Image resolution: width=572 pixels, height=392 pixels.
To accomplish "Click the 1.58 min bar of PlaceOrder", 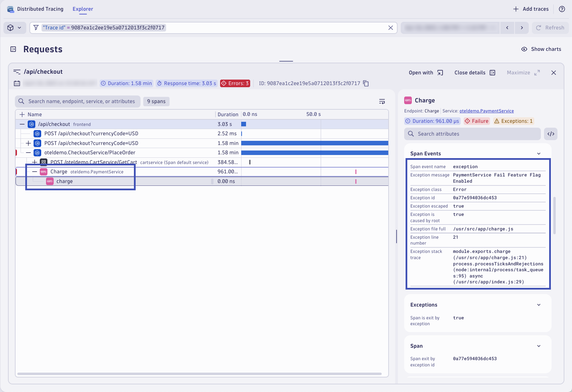I will (315, 153).
